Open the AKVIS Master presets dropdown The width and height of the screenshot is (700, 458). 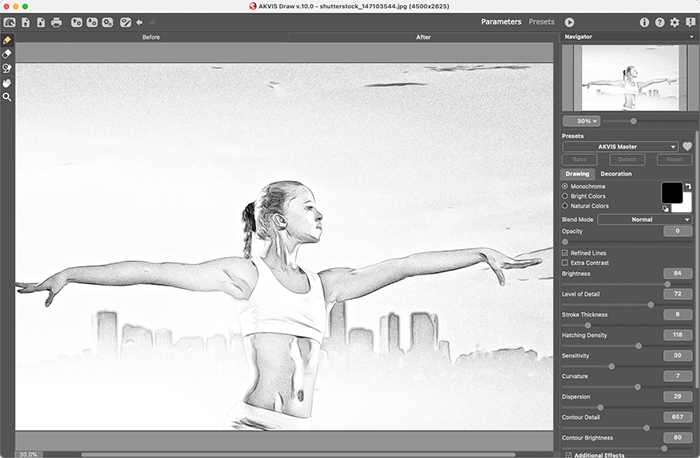(620, 147)
